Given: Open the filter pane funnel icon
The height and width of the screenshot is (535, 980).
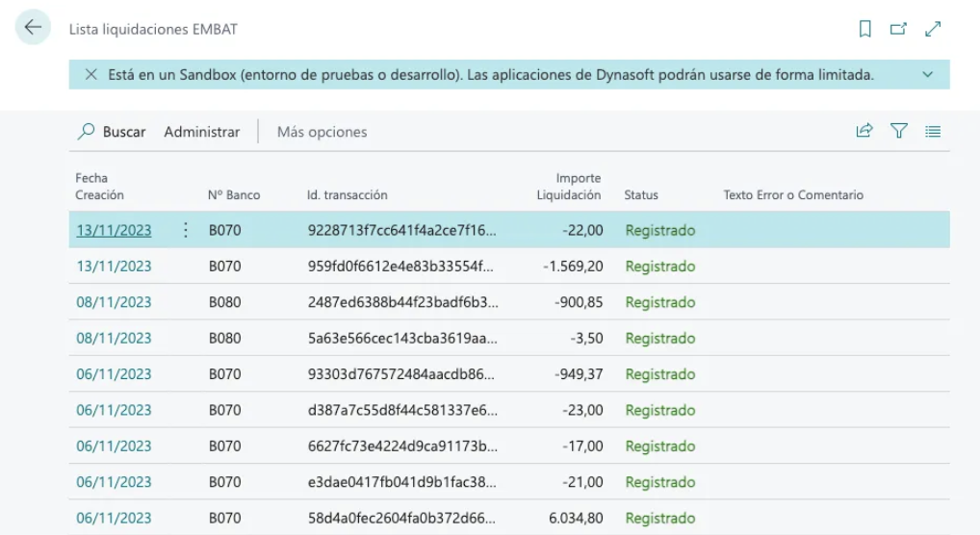Looking at the screenshot, I should click(x=899, y=131).
